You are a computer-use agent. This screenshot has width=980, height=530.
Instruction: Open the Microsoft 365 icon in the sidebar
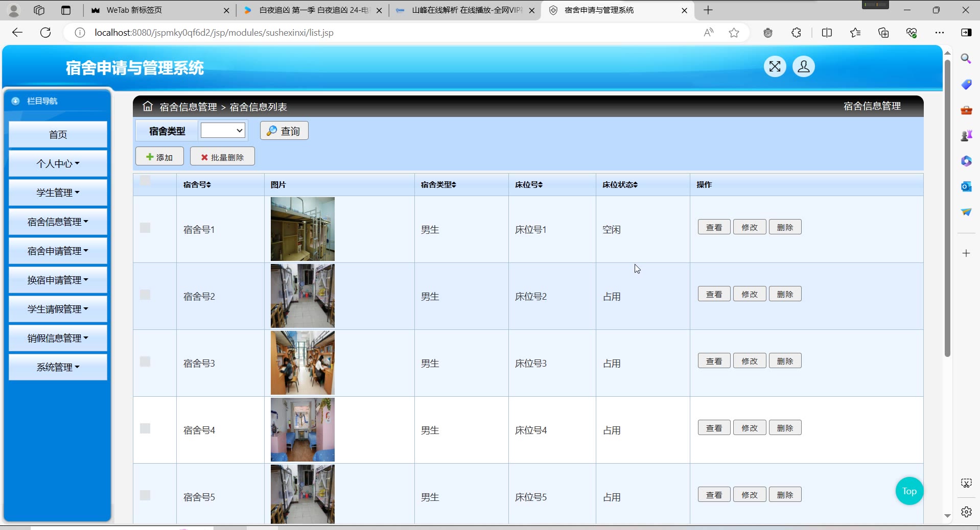pos(966,161)
